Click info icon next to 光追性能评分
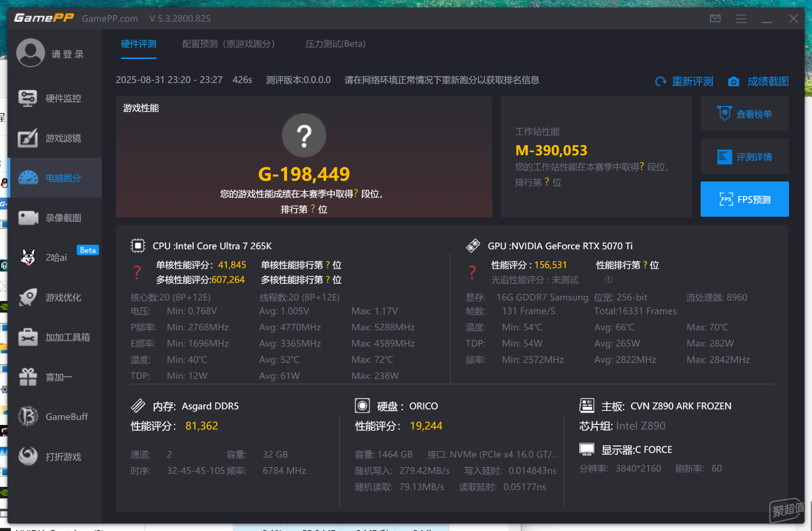Viewport: 812px width, 531px height. point(609,279)
